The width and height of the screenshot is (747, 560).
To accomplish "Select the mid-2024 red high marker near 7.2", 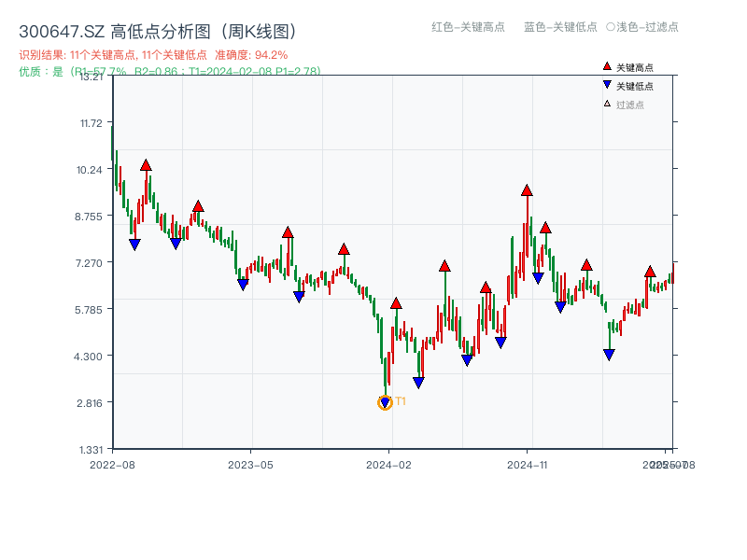I will (444, 266).
